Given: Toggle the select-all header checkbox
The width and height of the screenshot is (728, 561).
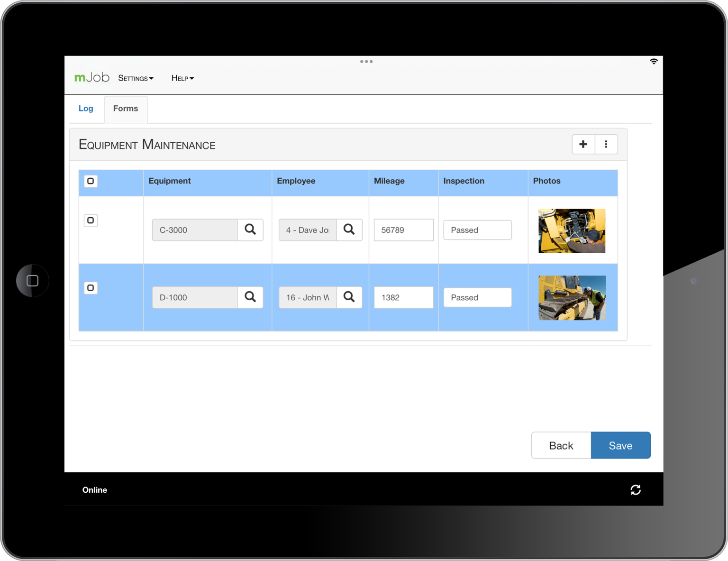Looking at the screenshot, I should 91,181.
